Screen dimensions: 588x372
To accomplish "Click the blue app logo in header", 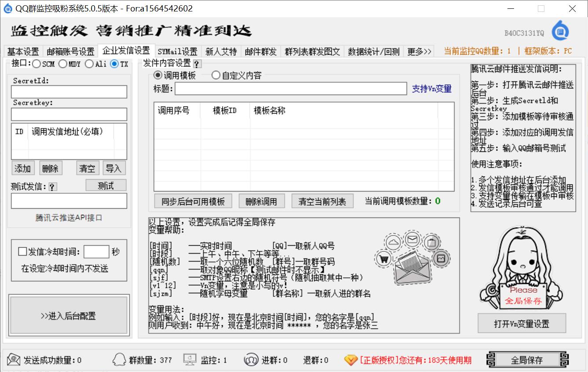I will [560, 31].
